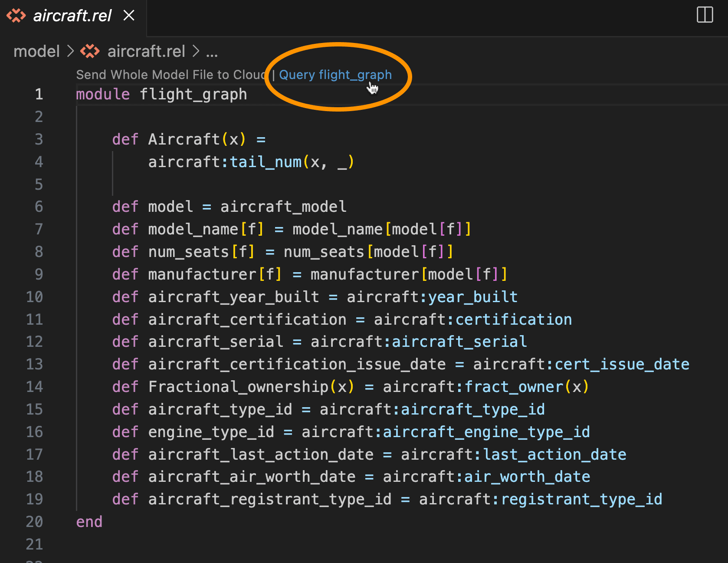The width and height of the screenshot is (728, 563).
Task: Click 'tail_num' on line 4
Action: [266, 162]
